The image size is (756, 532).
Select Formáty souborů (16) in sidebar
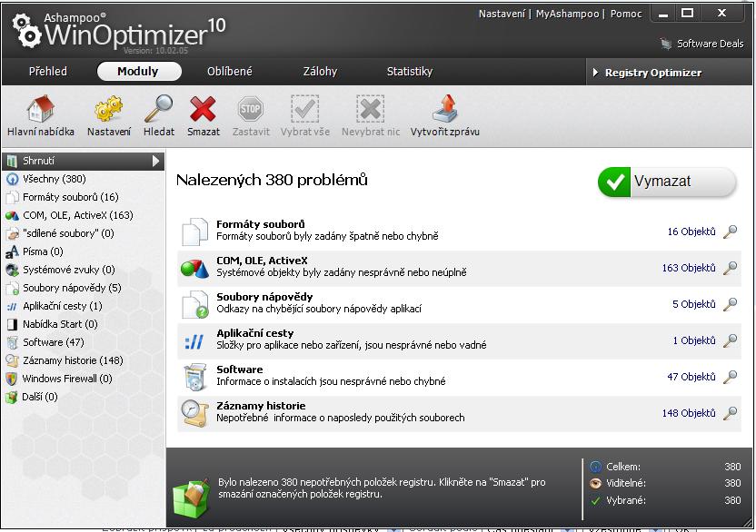70,197
